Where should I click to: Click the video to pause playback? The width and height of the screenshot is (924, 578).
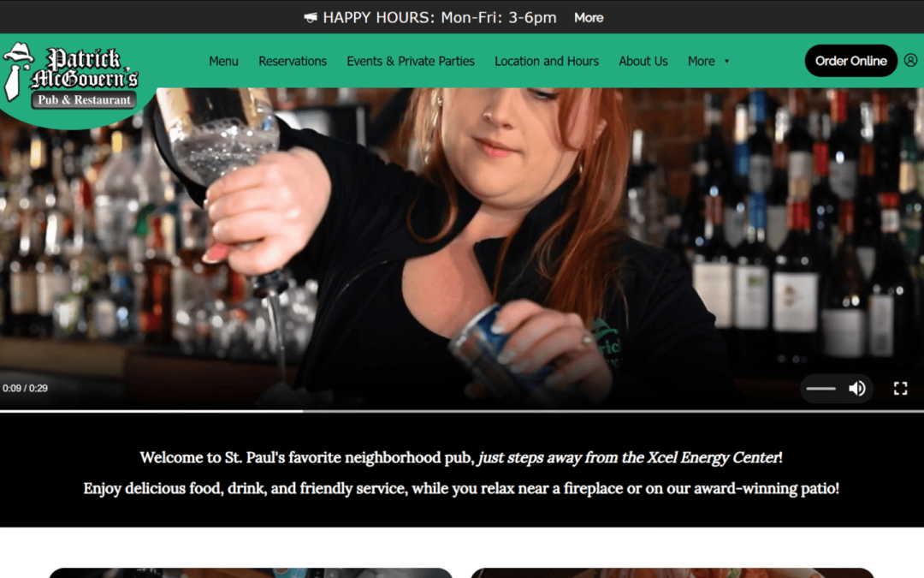point(462,247)
